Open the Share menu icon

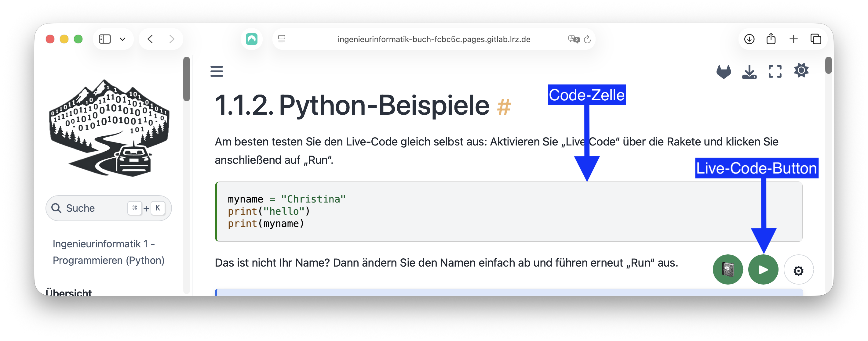pyautogui.click(x=771, y=39)
